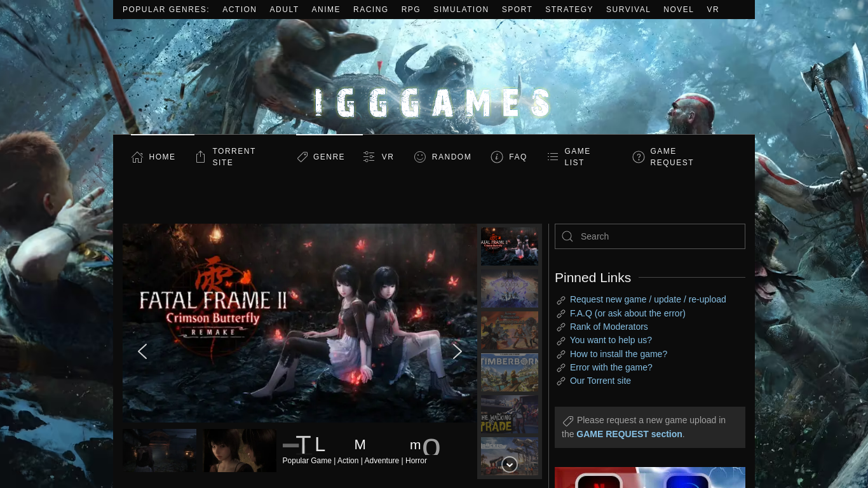Click the banner ad under game request notice
Image resolution: width=868 pixels, height=488 pixels.
tap(650, 478)
